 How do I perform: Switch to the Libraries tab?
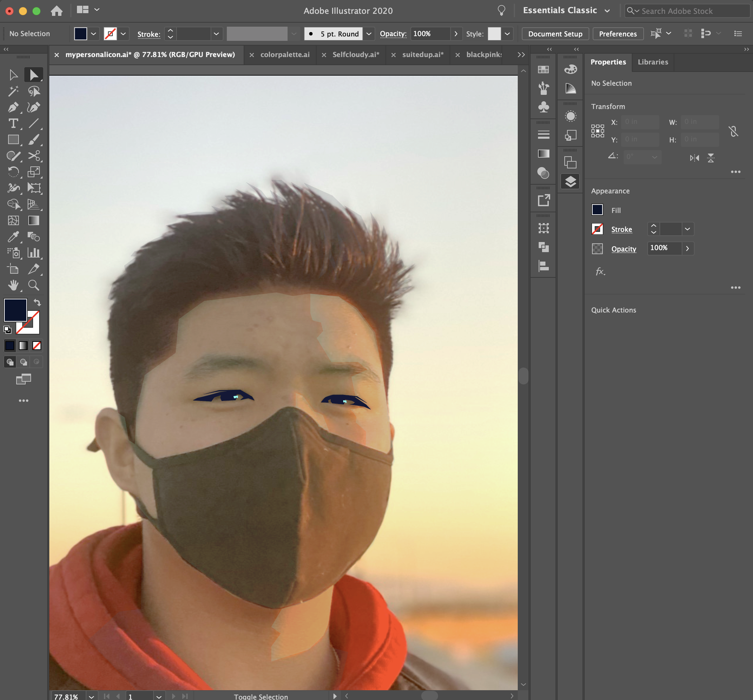(653, 62)
